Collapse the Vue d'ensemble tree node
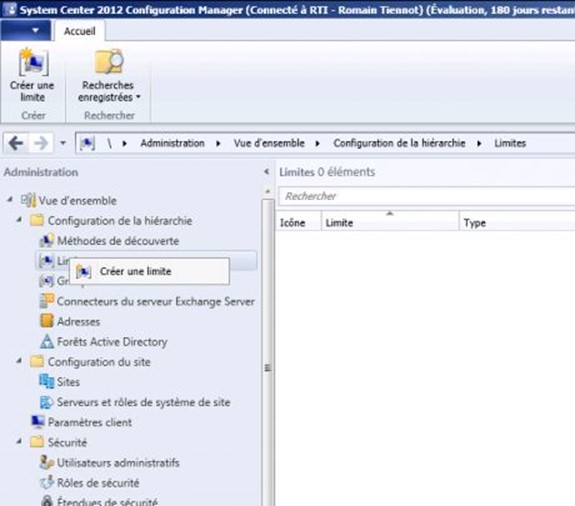 click(10, 200)
